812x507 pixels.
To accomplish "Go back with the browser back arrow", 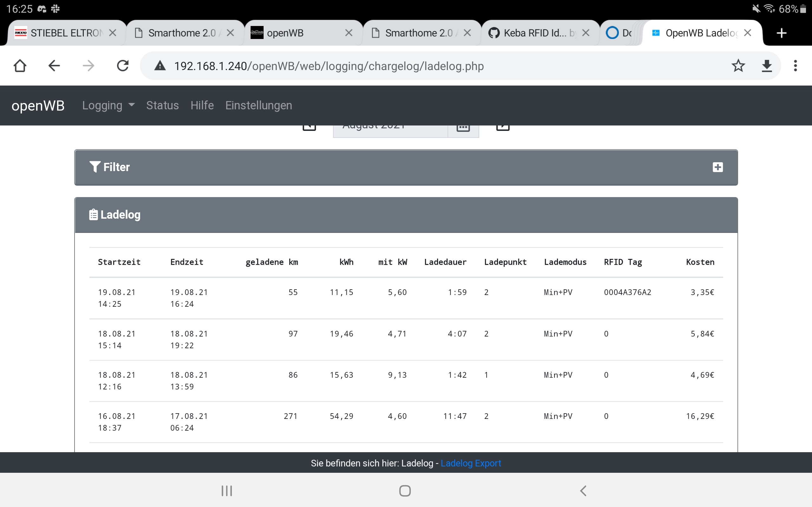I will pyautogui.click(x=54, y=66).
